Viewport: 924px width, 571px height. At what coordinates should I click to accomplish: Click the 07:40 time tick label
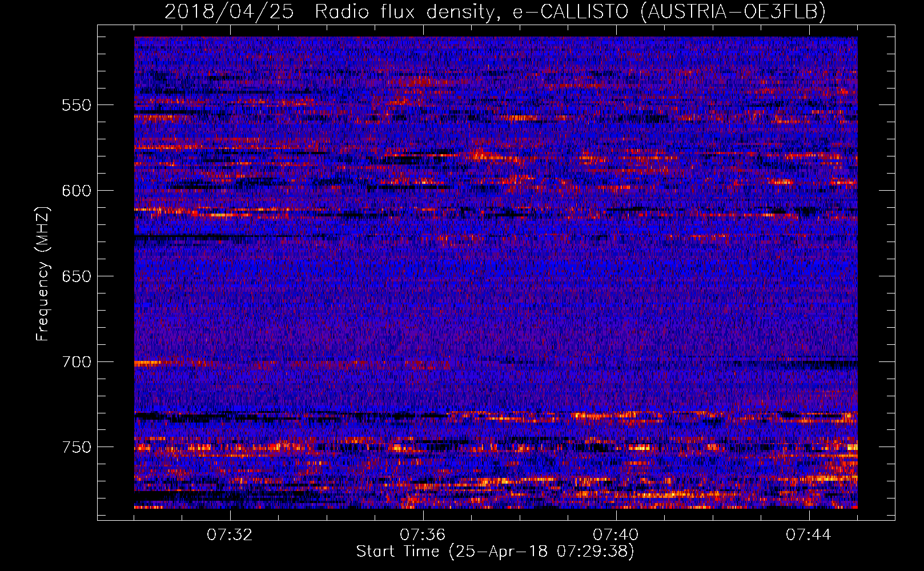616,535
